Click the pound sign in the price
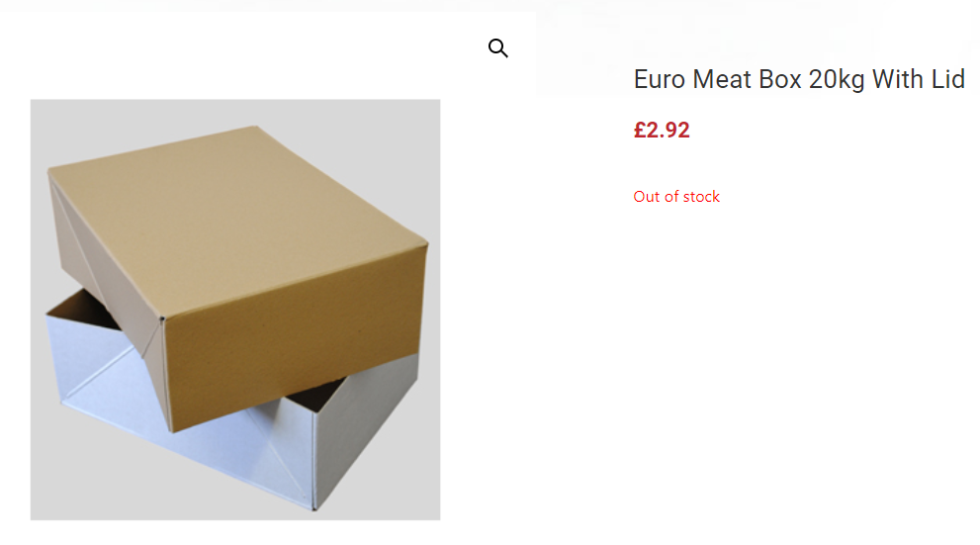 pos(640,130)
